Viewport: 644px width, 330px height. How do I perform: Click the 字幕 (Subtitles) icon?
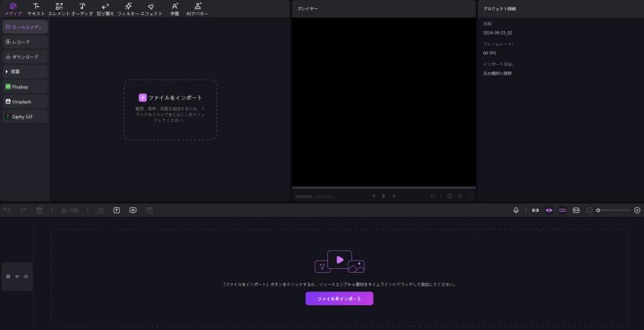[174, 8]
